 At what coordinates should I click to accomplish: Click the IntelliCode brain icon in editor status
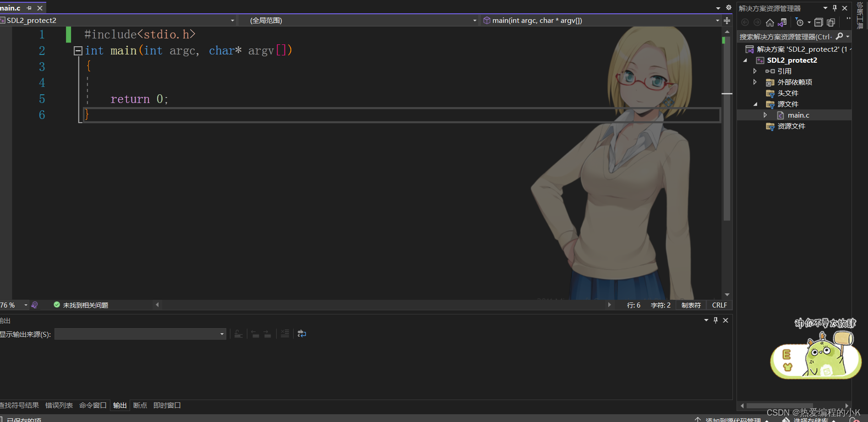35,305
